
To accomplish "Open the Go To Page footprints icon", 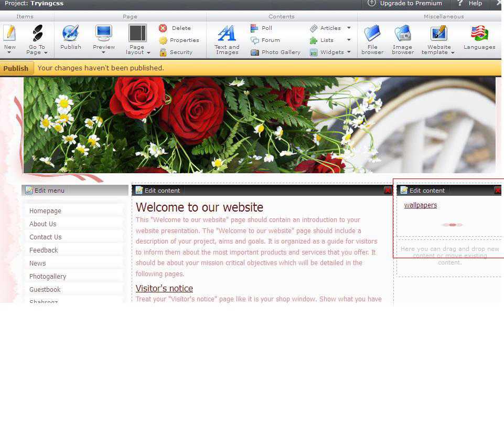I will 38,33.
